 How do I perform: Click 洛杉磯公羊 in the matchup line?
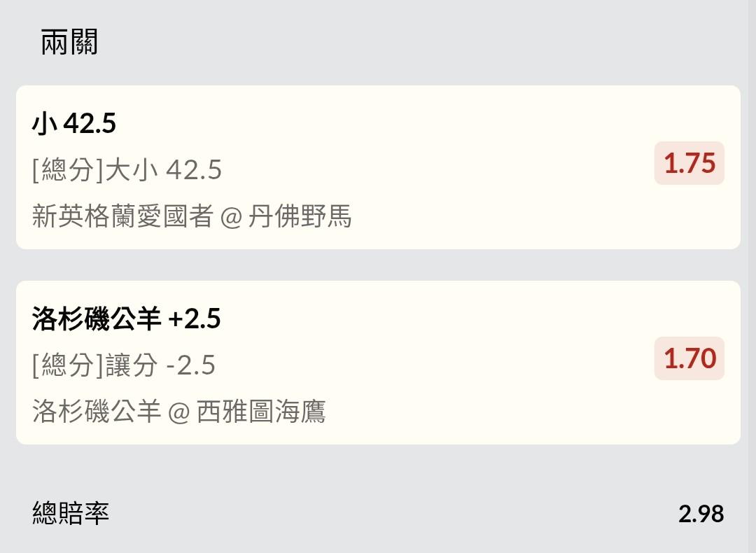97,412
